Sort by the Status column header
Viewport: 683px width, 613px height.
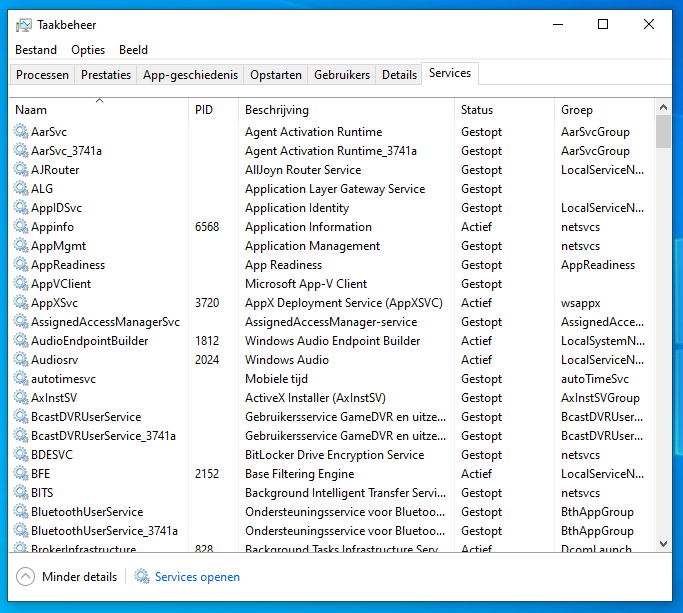477,110
